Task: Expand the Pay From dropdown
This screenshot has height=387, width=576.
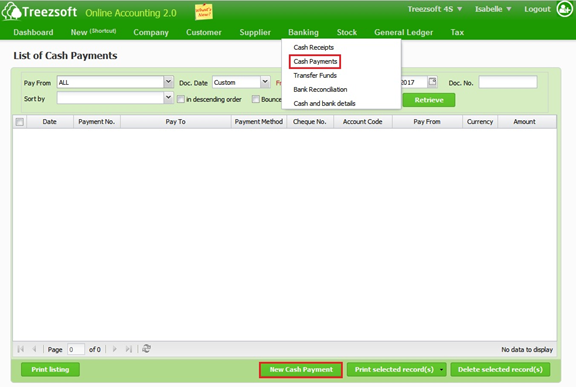Action: pos(168,82)
